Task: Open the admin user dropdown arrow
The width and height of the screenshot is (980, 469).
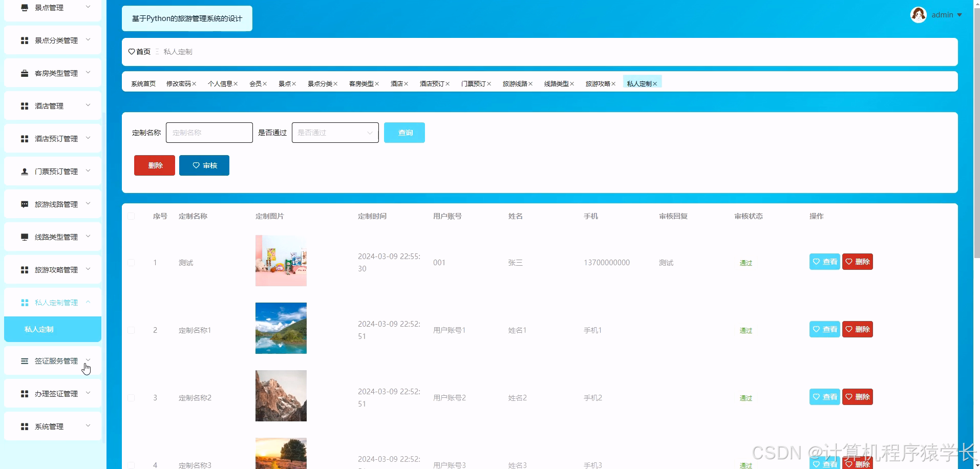Action: coord(960,15)
